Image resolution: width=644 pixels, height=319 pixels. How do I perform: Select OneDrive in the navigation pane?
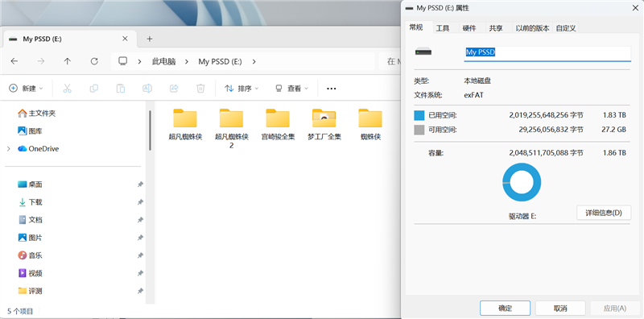(39, 149)
